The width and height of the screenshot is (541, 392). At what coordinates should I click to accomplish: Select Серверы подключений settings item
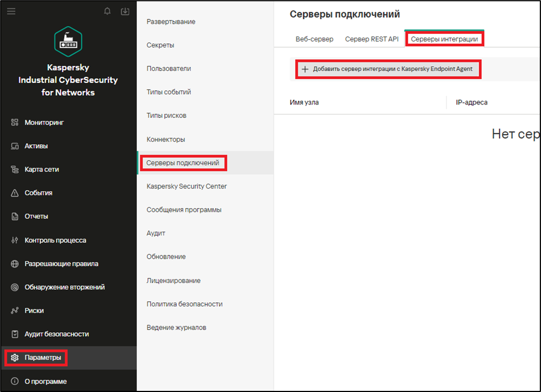point(183,163)
